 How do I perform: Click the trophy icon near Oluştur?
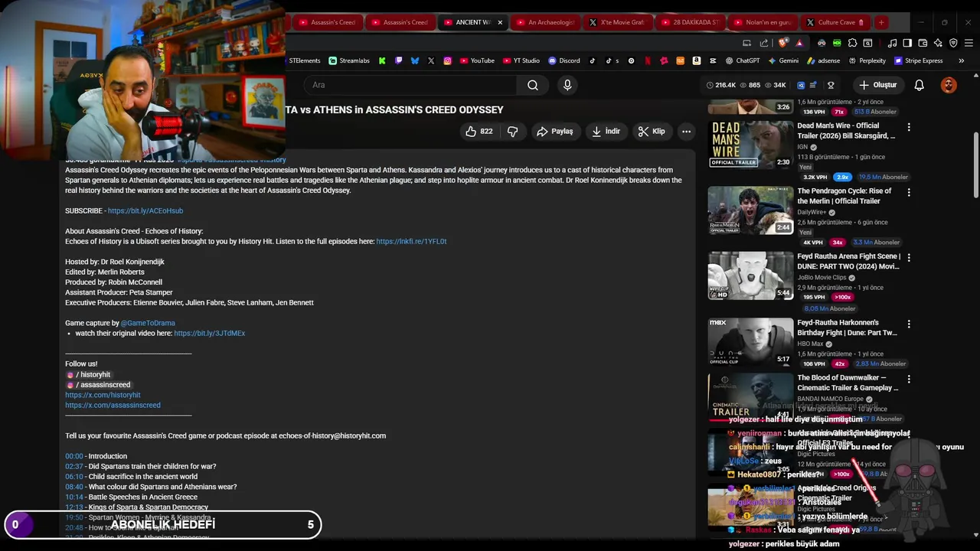click(831, 85)
